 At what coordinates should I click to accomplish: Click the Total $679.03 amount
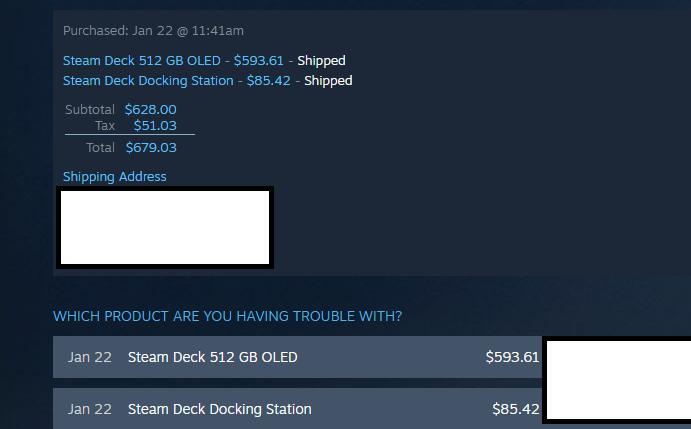click(151, 147)
